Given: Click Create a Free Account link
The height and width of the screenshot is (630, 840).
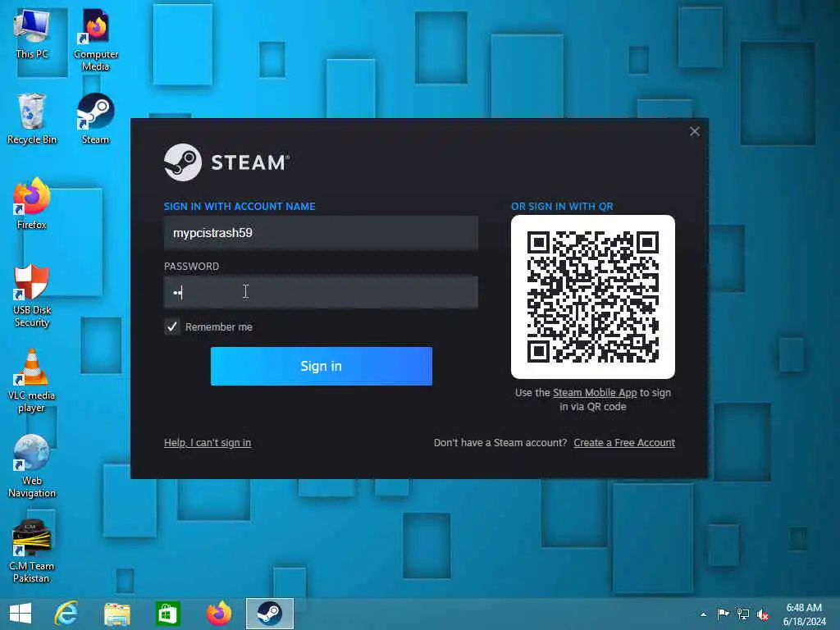Looking at the screenshot, I should [624, 442].
